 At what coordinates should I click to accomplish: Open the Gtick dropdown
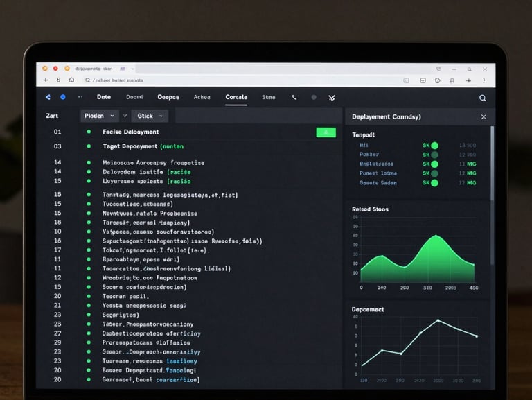(x=150, y=116)
